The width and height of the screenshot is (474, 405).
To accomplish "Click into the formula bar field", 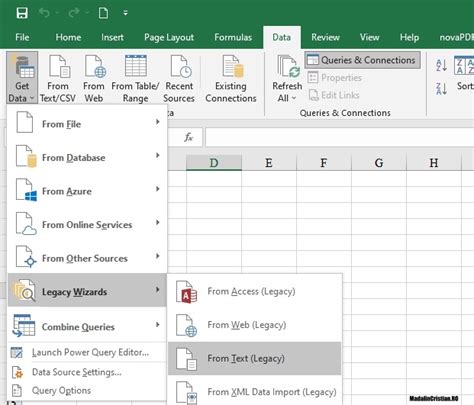I will 340,137.
